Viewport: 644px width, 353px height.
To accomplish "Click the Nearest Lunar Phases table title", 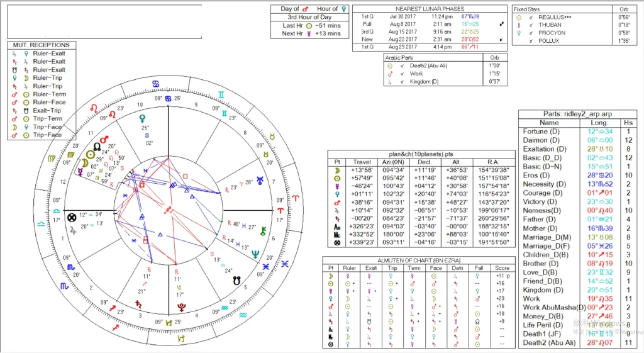I will point(430,8).
